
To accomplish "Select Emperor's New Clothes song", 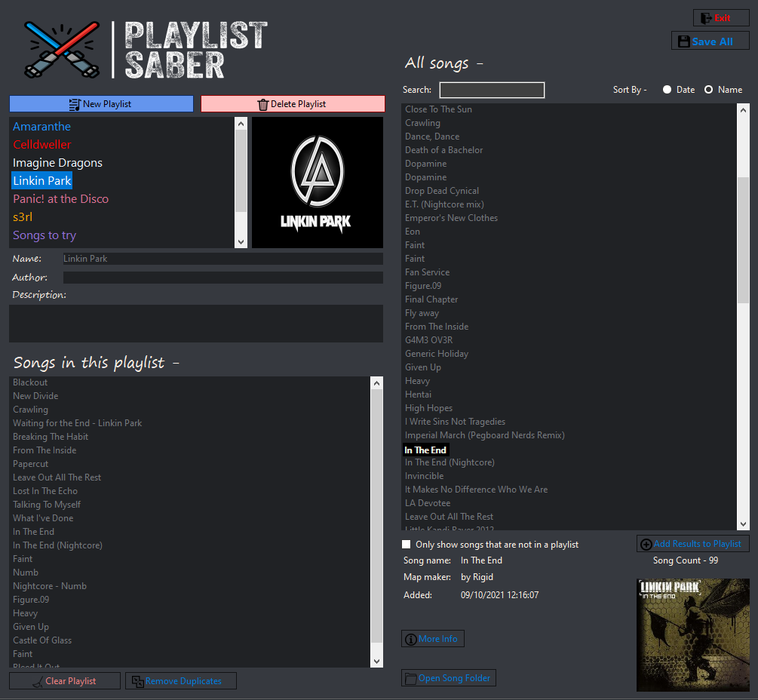I will [x=451, y=218].
